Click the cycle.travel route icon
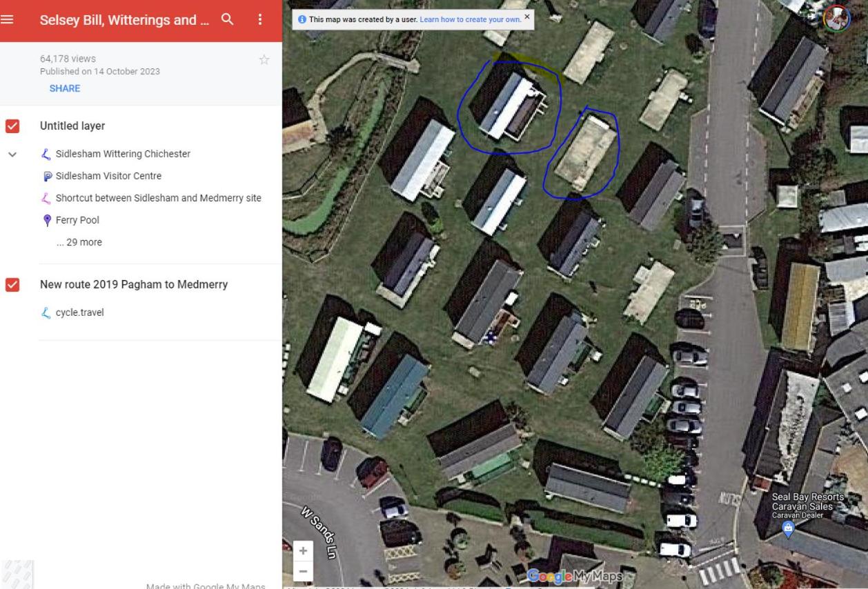Viewport: 868px width, 589px height. click(47, 312)
